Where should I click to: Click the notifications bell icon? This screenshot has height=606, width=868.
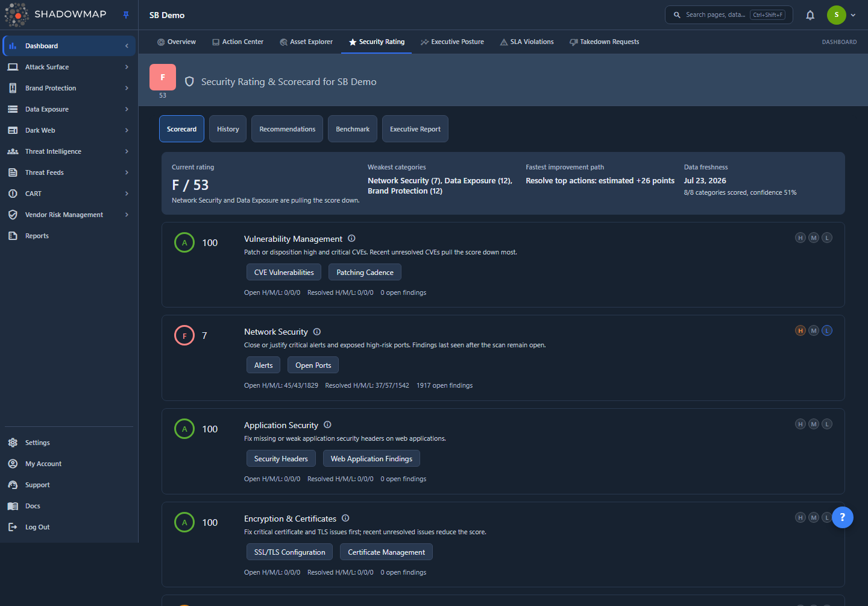point(810,15)
